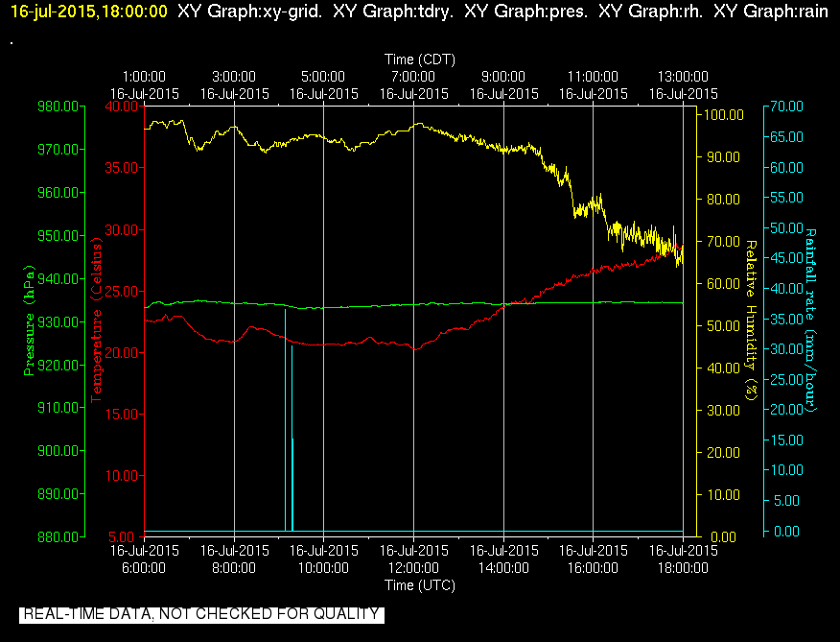Viewport: 840px width, 642px height.
Task: Click the 'XY Graph:rain' title text
Action: point(771,12)
